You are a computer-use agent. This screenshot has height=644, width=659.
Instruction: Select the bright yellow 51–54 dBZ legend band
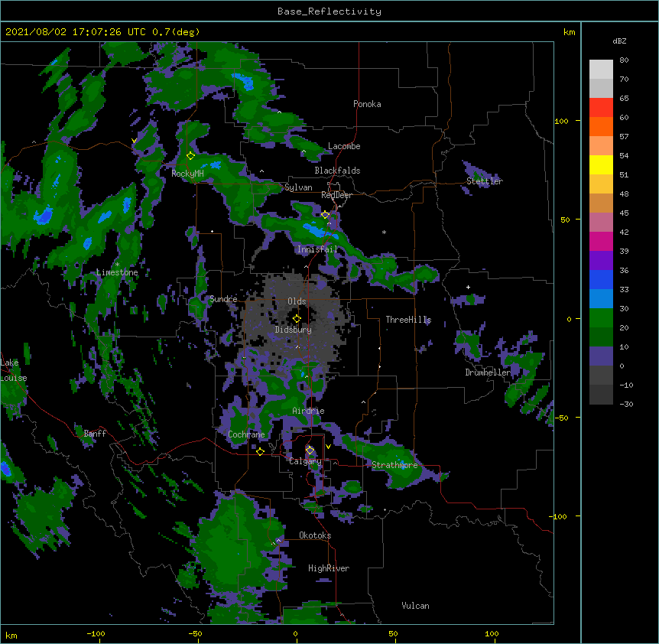click(x=601, y=164)
